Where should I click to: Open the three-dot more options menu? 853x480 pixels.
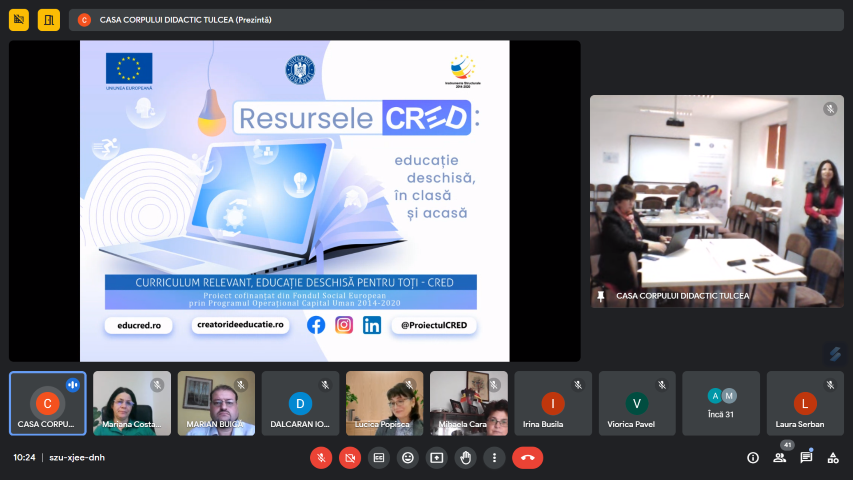(x=493, y=457)
